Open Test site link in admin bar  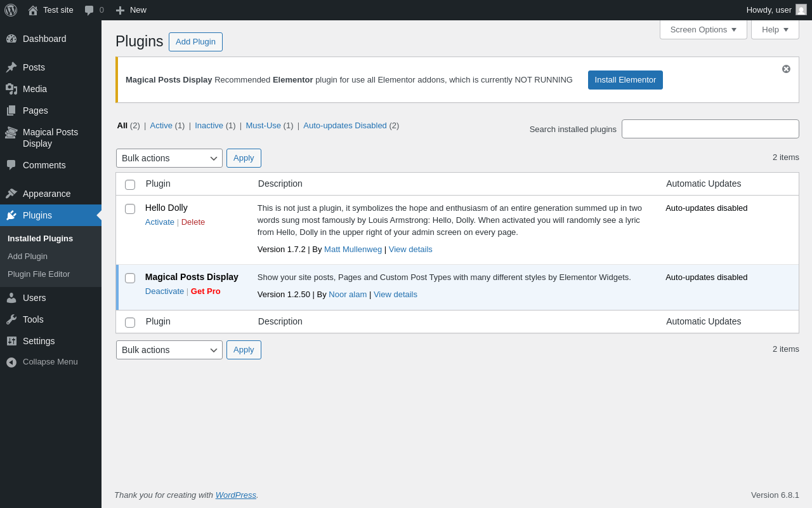pos(51,10)
